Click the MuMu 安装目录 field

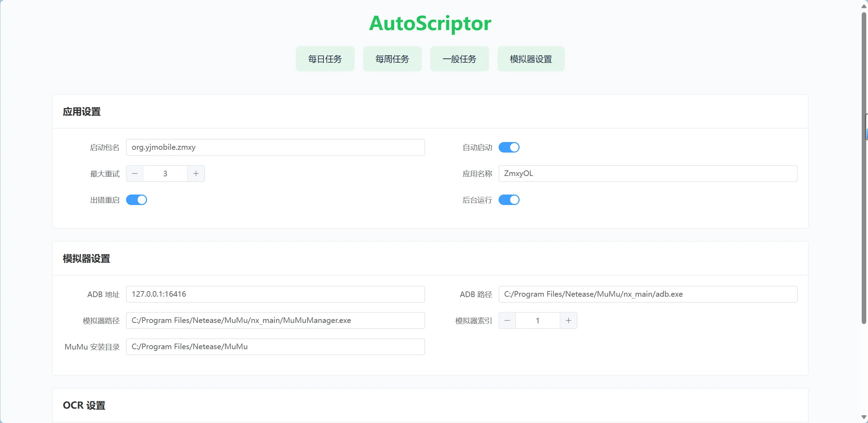tap(275, 347)
